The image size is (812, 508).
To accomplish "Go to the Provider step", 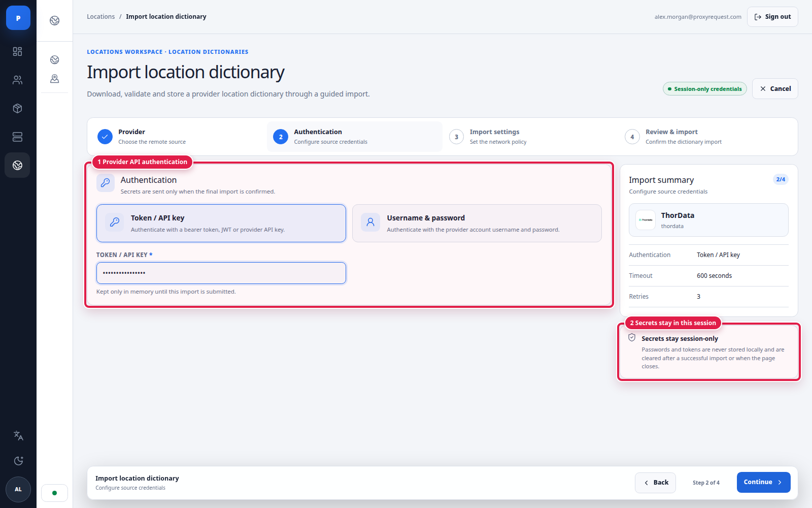I will [179, 137].
